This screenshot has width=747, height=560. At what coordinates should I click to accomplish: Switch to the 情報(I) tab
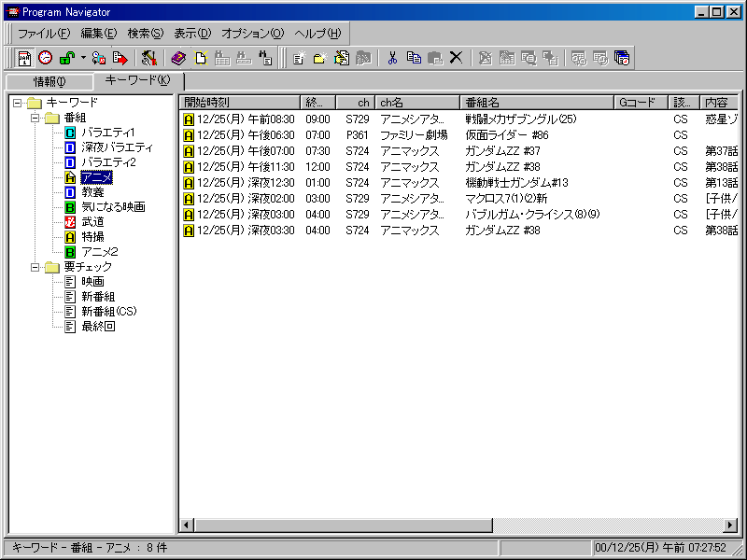(x=49, y=81)
